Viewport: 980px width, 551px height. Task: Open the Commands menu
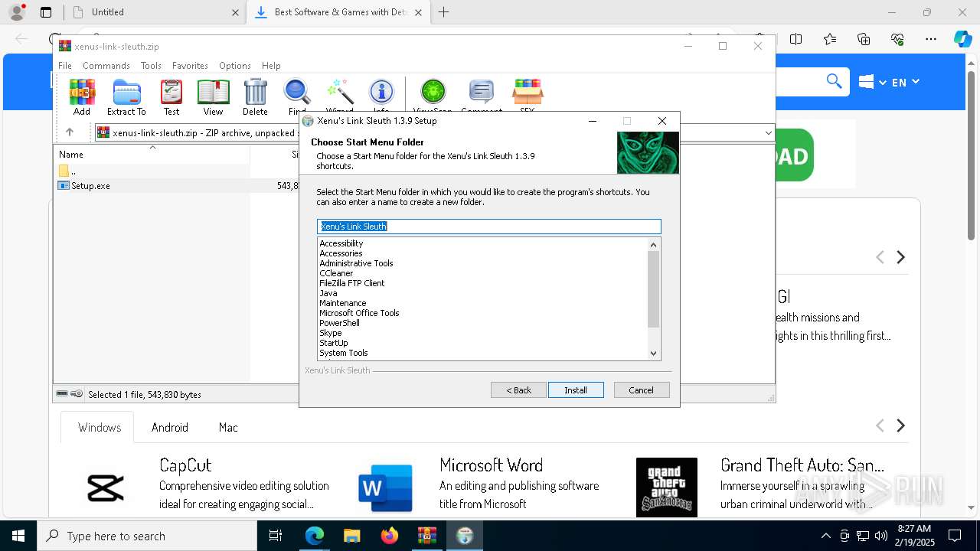click(106, 66)
